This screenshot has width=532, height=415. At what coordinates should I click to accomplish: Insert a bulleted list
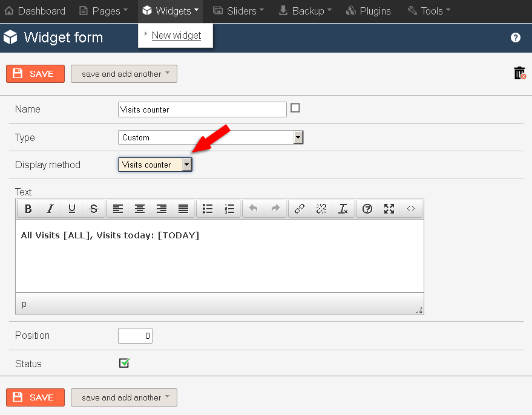pos(208,209)
